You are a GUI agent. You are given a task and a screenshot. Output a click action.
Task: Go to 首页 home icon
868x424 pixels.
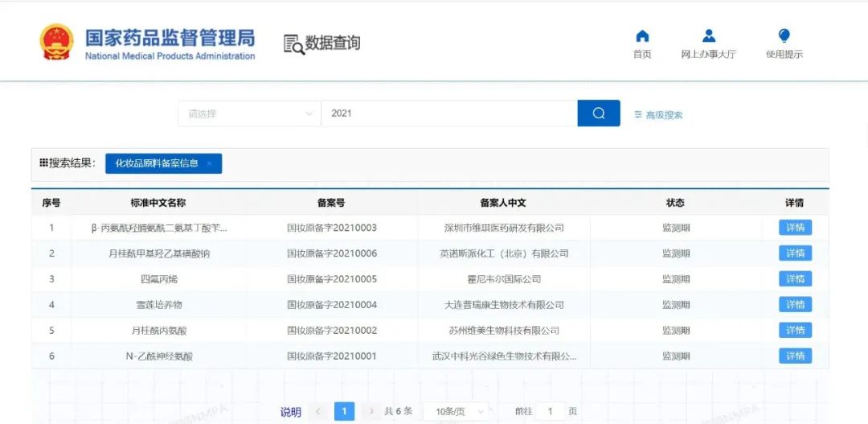pos(642,36)
